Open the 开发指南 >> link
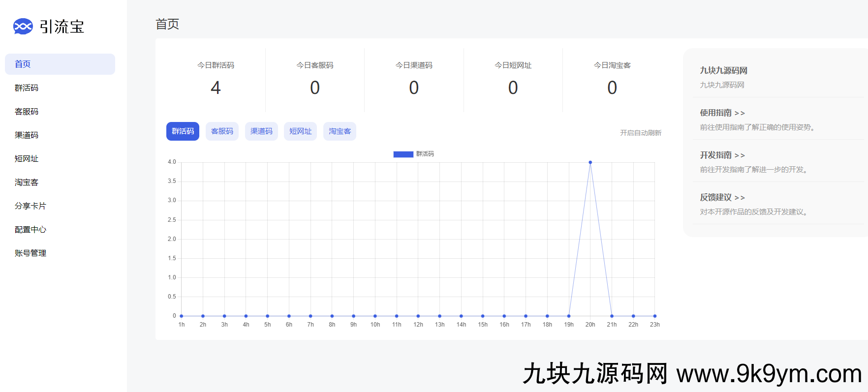 coord(722,155)
